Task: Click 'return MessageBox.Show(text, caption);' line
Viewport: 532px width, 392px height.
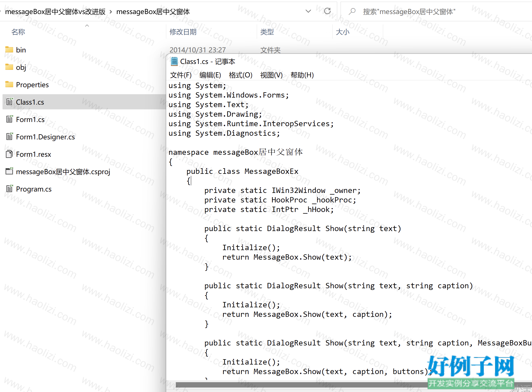Action: 307,314
